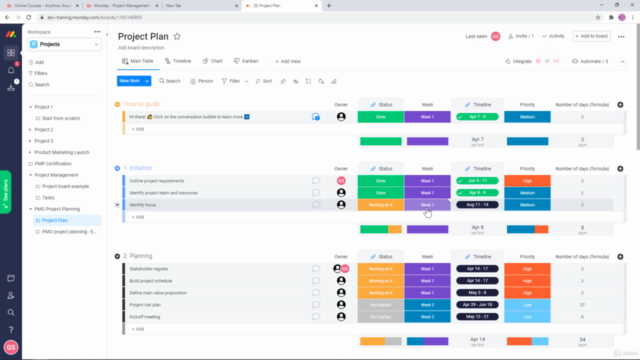The width and height of the screenshot is (640, 360).
Task: Click Invite / 1 button
Action: pyautogui.click(x=521, y=36)
